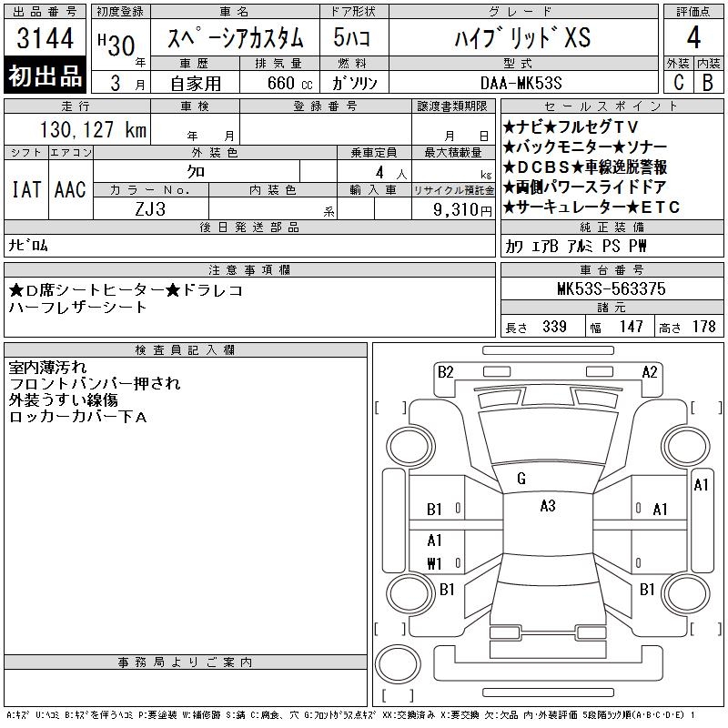Click the line ★DCBS★車線逸脱警報
The height and width of the screenshot is (728, 728).
click(585, 167)
